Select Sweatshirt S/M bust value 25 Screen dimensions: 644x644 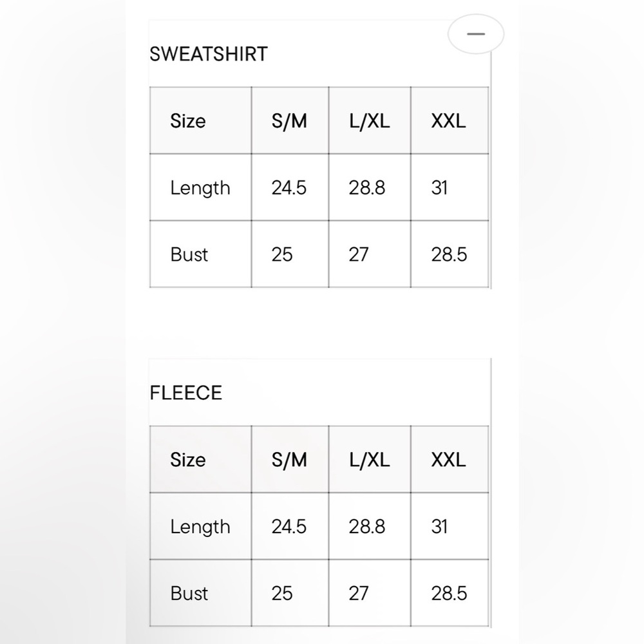(282, 254)
